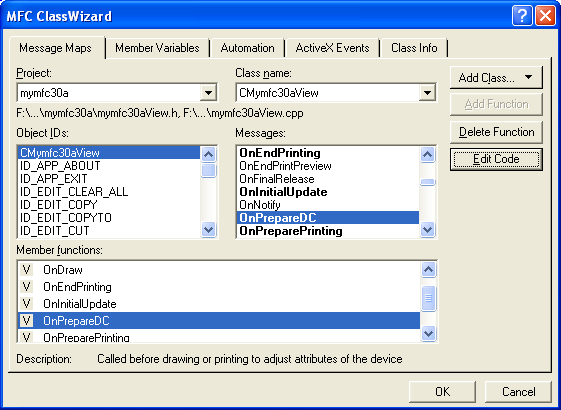Image resolution: width=561 pixels, height=410 pixels.
Task: Dismiss dialog with Cancel button
Action: pyautogui.click(x=518, y=392)
